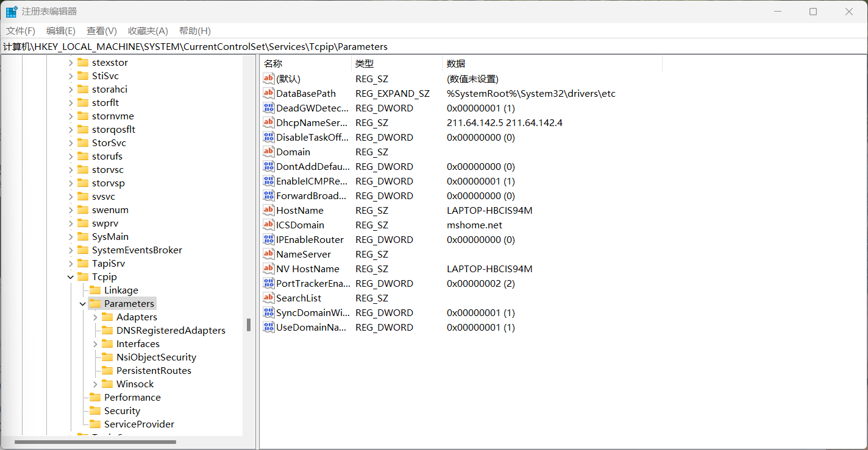868x450 pixels.
Task: Select the swprv key
Action: click(105, 223)
